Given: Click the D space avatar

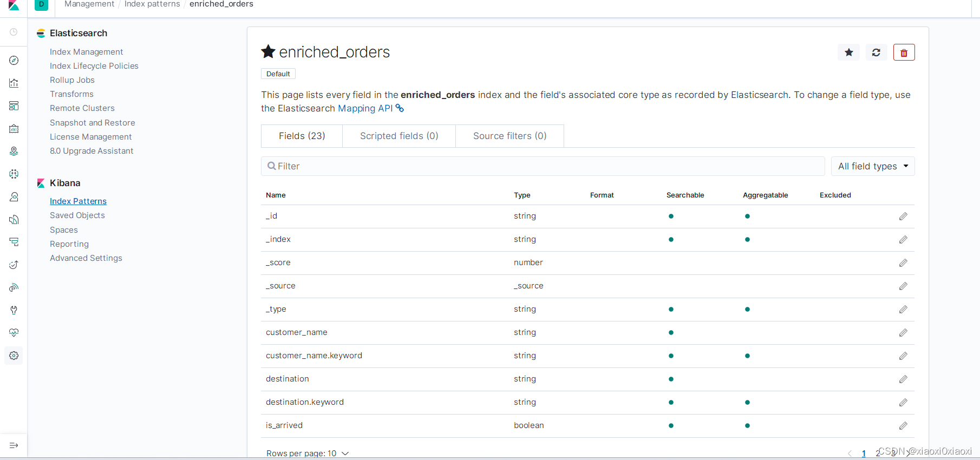Looking at the screenshot, I should [x=41, y=4].
